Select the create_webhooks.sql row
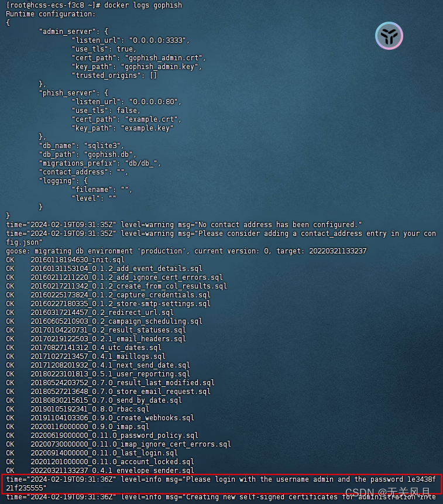The height and width of the screenshot is (504, 443). (100, 418)
